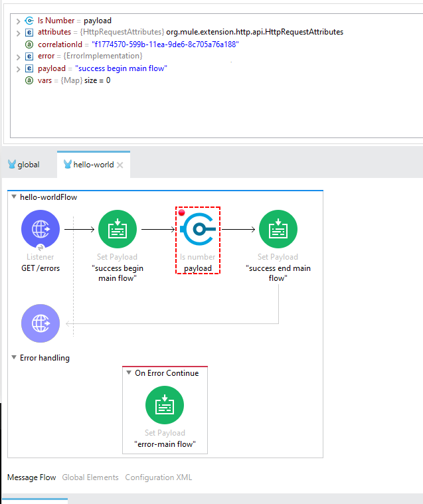Select the "success begin main flow" payload value

pyautogui.click(x=121, y=68)
